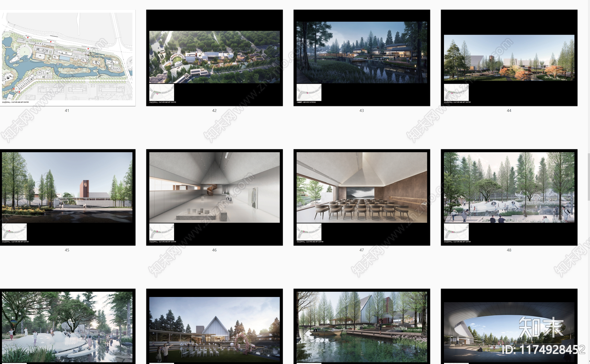Click key-map inset on page 42
This screenshot has width=590, height=364.
pos(162,92)
